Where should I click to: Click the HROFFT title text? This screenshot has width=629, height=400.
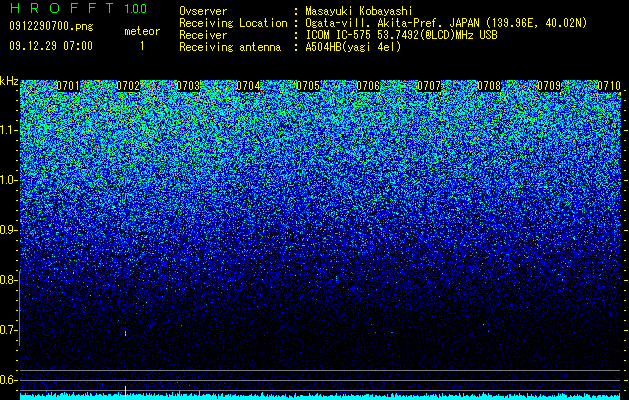click(x=62, y=8)
